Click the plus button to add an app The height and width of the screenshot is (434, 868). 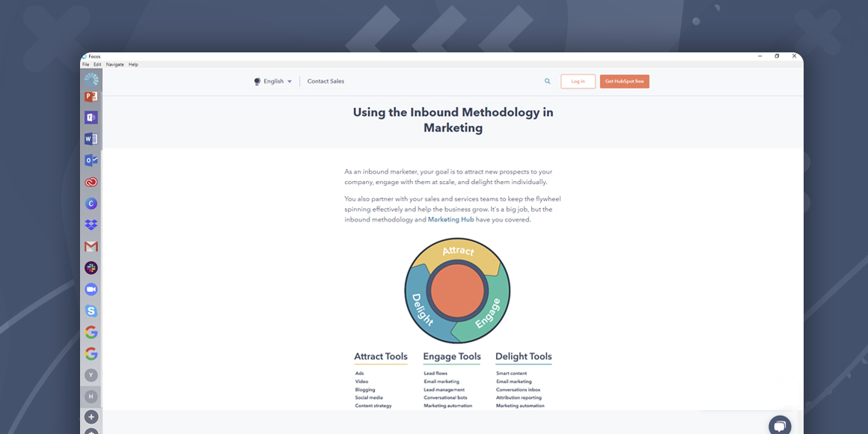pyautogui.click(x=91, y=416)
